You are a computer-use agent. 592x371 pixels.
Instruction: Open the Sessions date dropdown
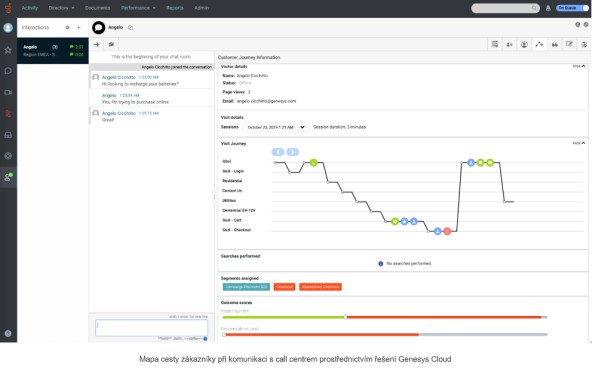(276, 127)
